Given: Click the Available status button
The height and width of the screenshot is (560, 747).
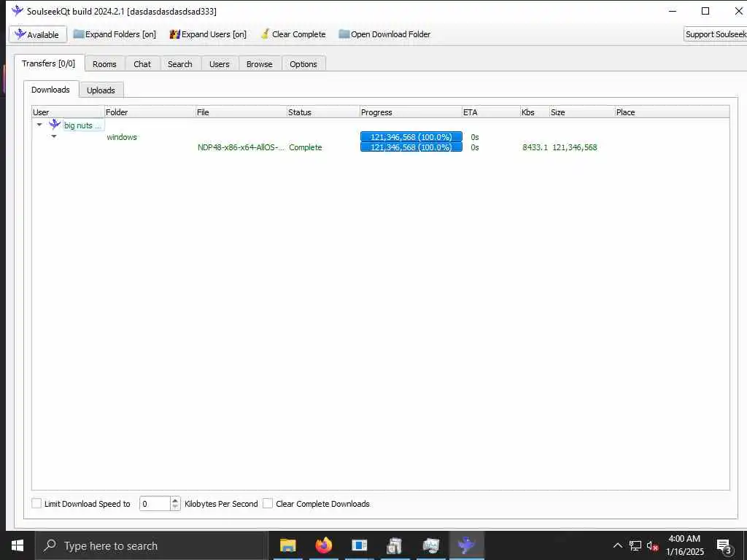Looking at the screenshot, I should coord(38,34).
